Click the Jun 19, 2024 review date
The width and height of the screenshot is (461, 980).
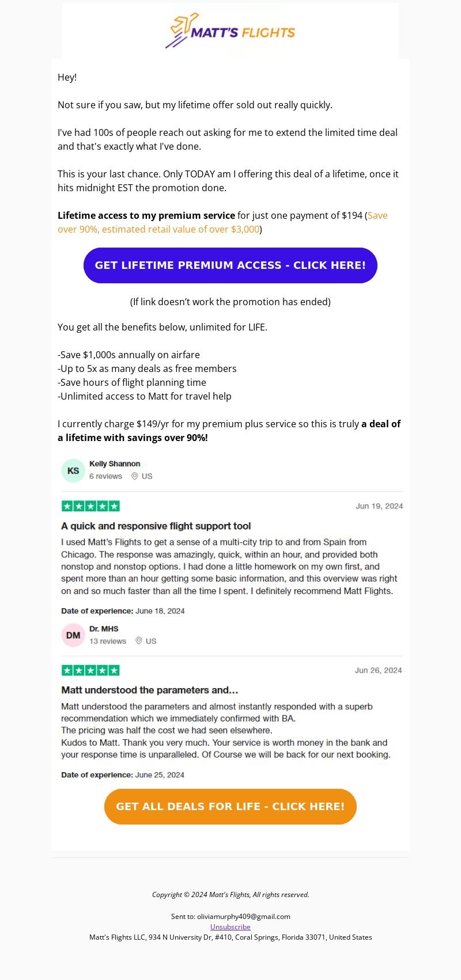point(379,506)
